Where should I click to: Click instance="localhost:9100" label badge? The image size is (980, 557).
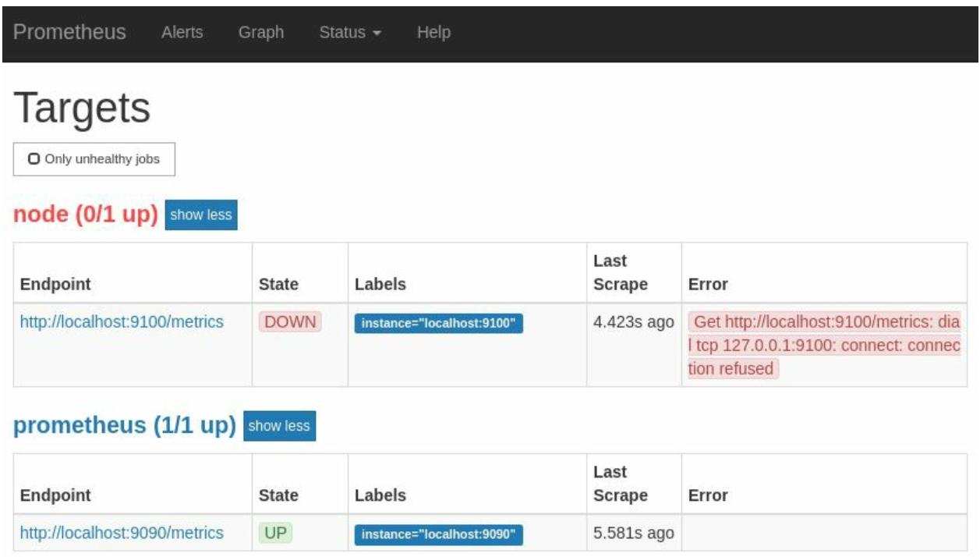[438, 323]
